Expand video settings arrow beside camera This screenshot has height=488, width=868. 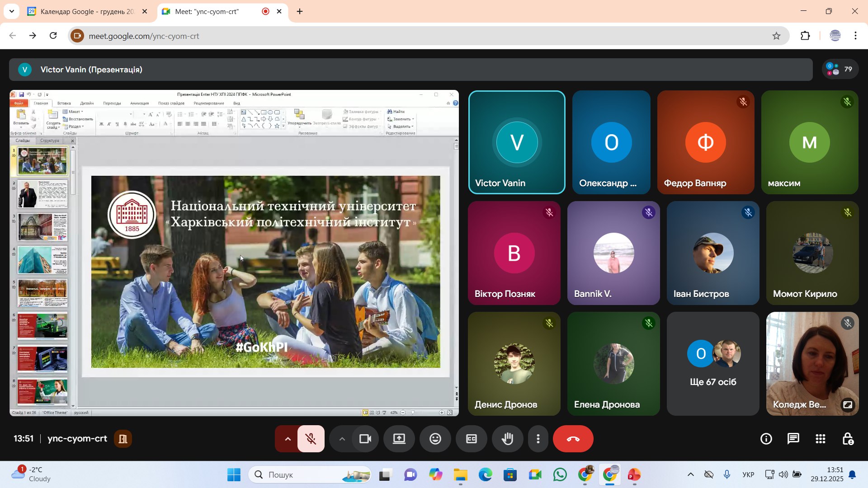[x=342, y=439]
